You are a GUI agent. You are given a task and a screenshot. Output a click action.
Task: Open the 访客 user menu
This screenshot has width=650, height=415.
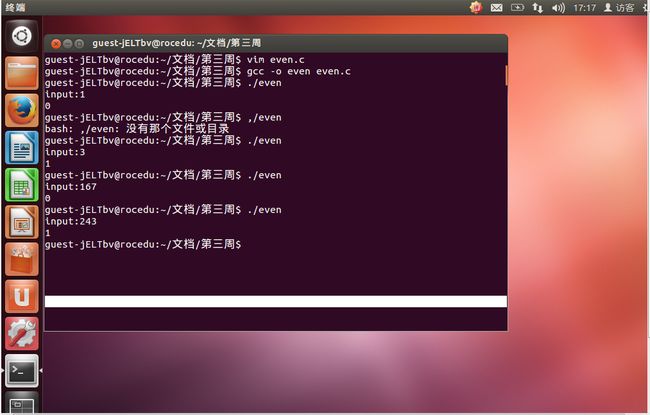point(618,7)
